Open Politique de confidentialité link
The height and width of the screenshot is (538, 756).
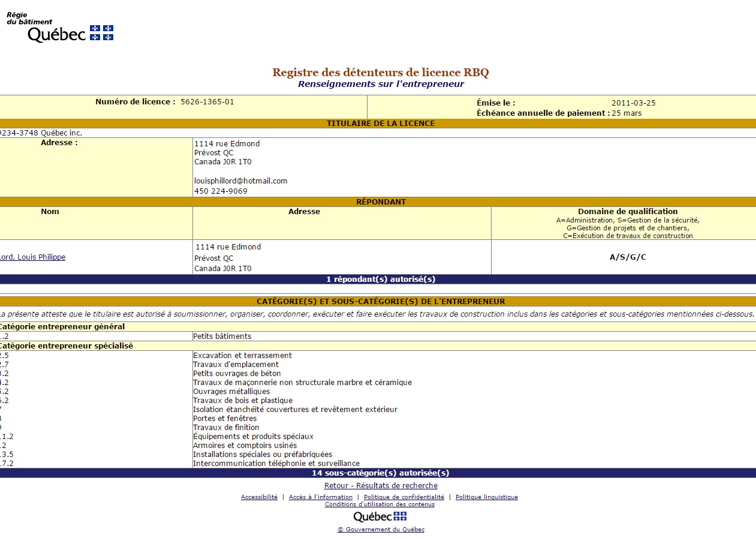click(404, 497)
